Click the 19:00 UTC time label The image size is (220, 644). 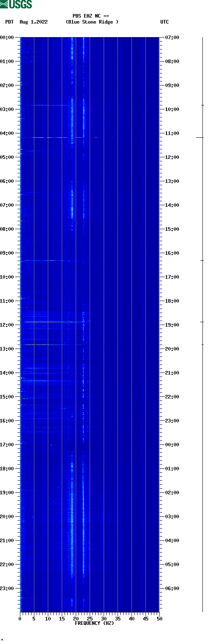pyautogui.click(x=172, y=325)
